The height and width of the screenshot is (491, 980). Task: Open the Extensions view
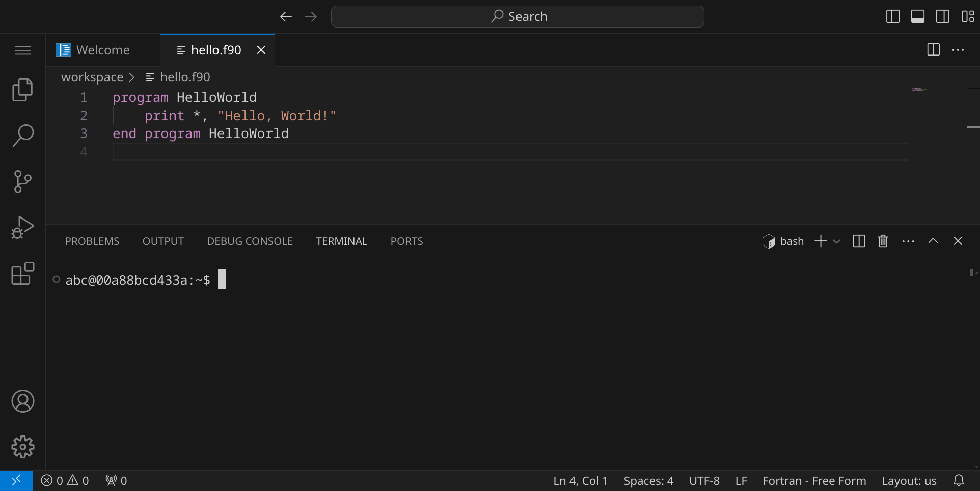click(x=22, y=274)
